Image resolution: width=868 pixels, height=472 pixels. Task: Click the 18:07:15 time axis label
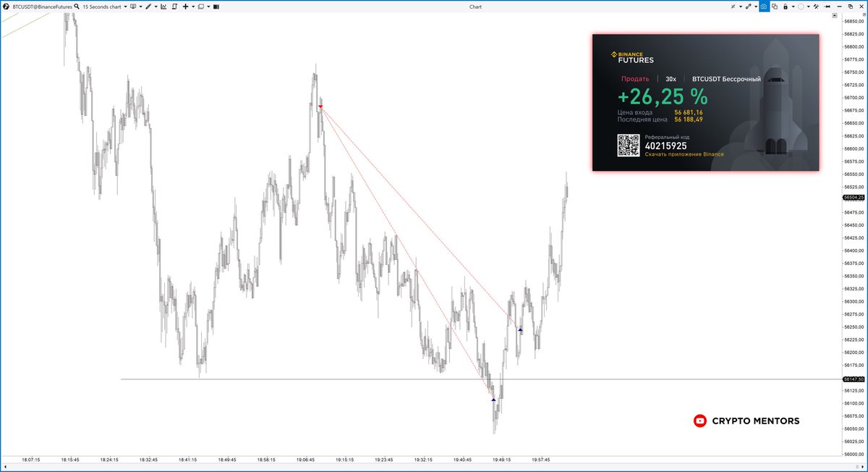[x=30, y=459]
